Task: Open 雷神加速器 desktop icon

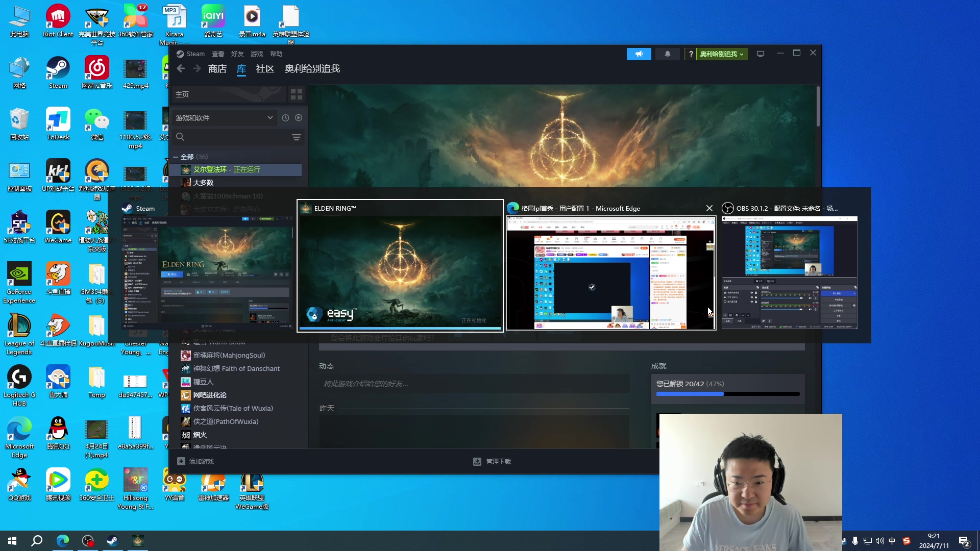Action: [213, 485]
